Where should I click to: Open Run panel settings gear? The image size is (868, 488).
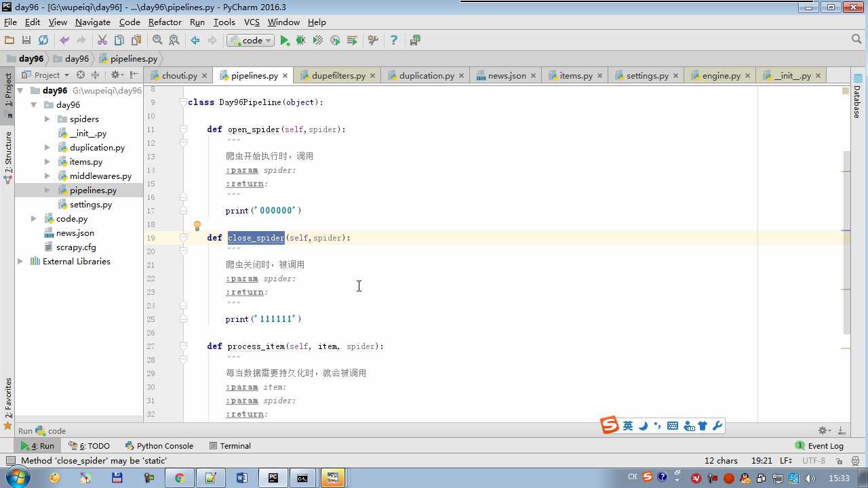click(x=824, y=430)
